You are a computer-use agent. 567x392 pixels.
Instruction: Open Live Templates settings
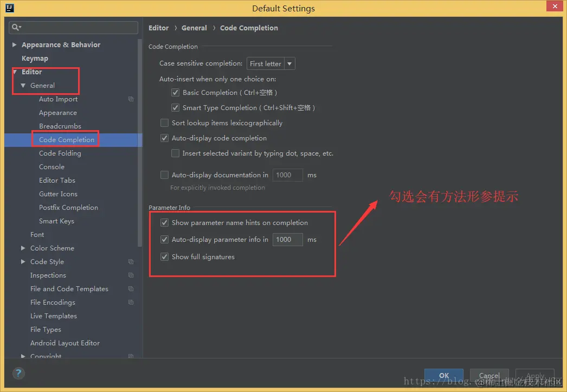coord(54,316)
